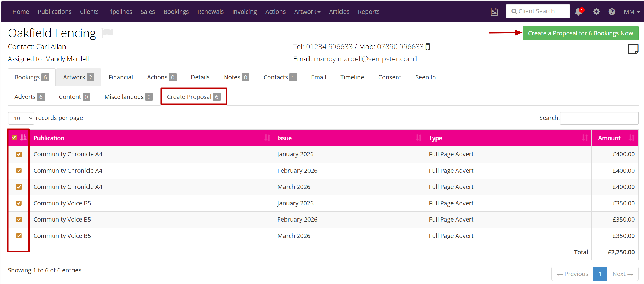Open the settings gear icon
644x284 pixels.
[x=596, y=12]
